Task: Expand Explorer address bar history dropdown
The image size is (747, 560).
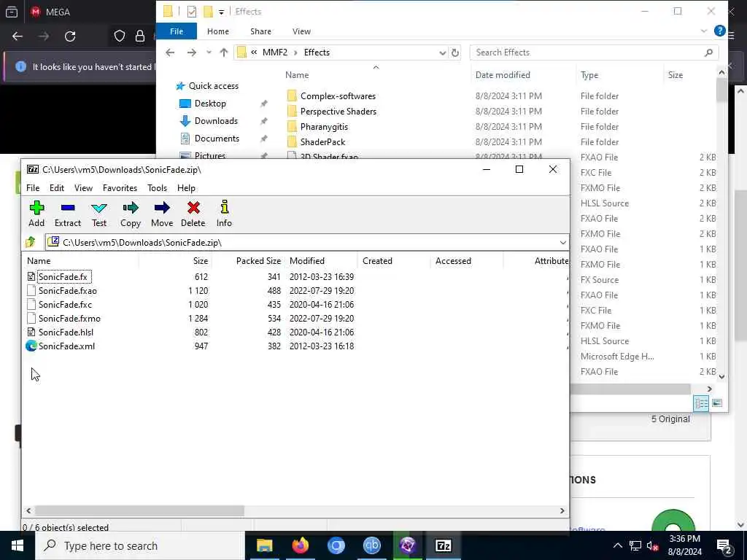Action: [442, 52]
